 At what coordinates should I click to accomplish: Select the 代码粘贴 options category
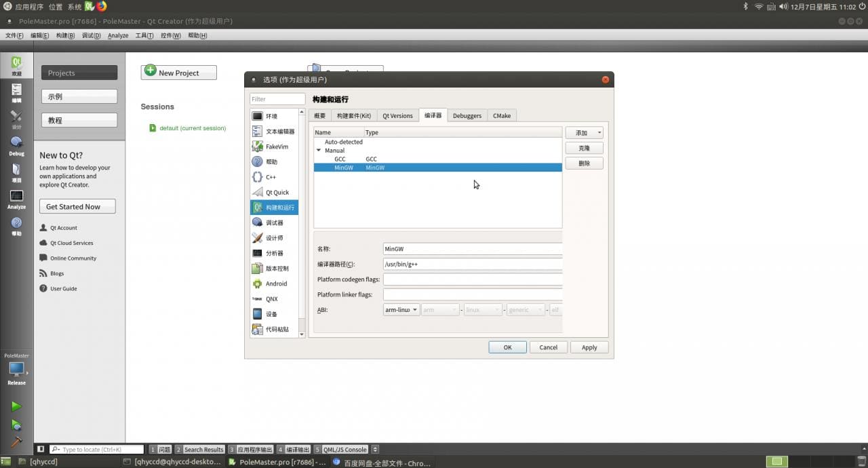[x=274, y=330]
